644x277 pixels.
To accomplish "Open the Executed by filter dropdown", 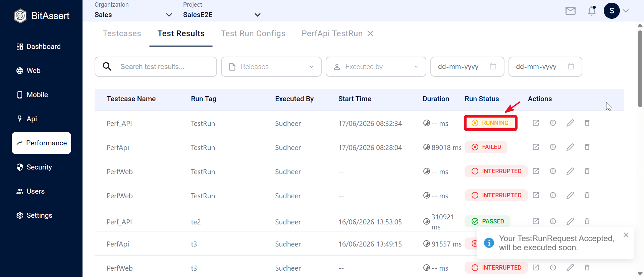I will 376,67.
